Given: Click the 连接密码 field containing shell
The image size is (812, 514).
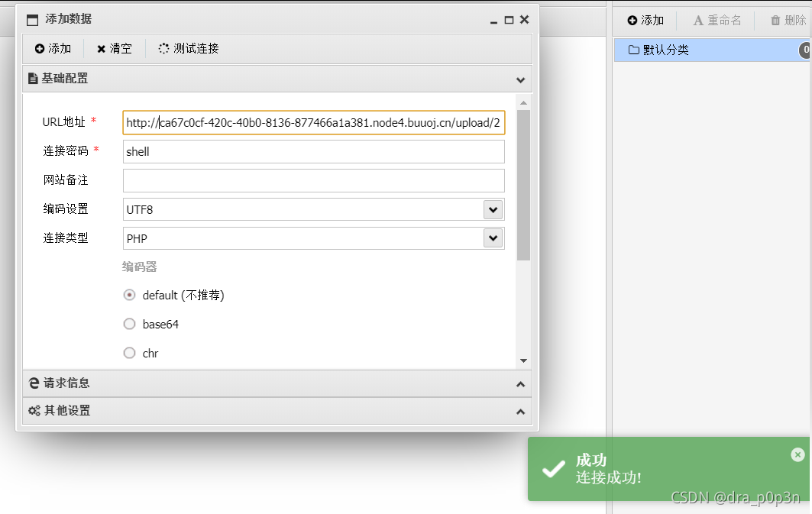Looking at the screenshot, I should [314, 152].
